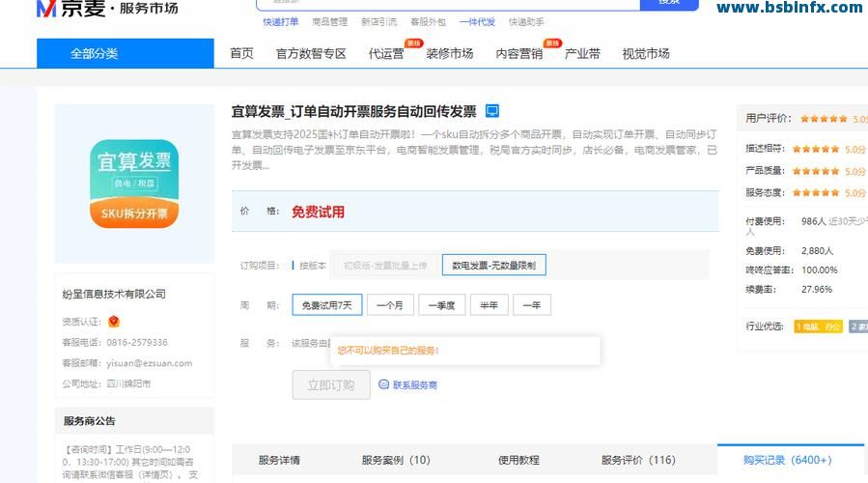
Task: Click the 快递助手 hot search link
Action: click(526, 22)
